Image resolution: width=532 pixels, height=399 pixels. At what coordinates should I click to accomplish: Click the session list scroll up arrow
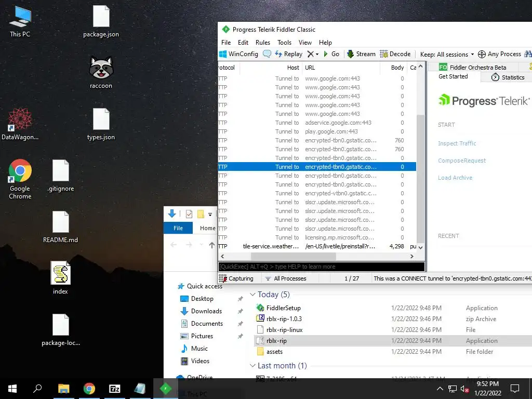[x=421, y=66]
